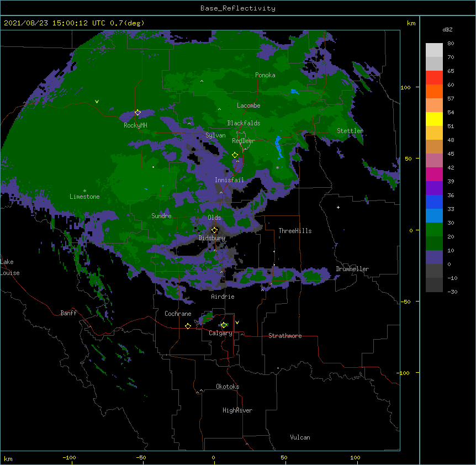Select the Lake Louise label

(x=10, y=267)
